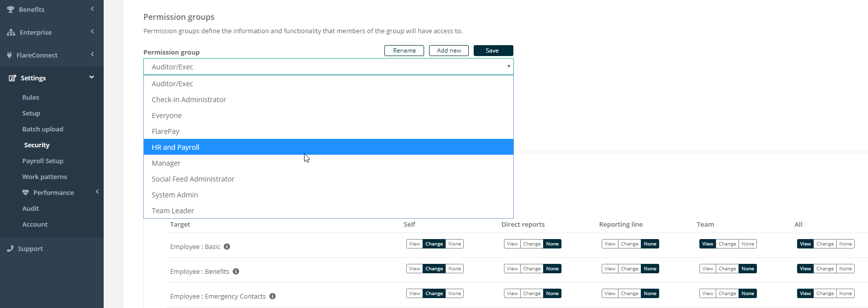
Task: Open Rules in Settings menu
Action: 31,98
